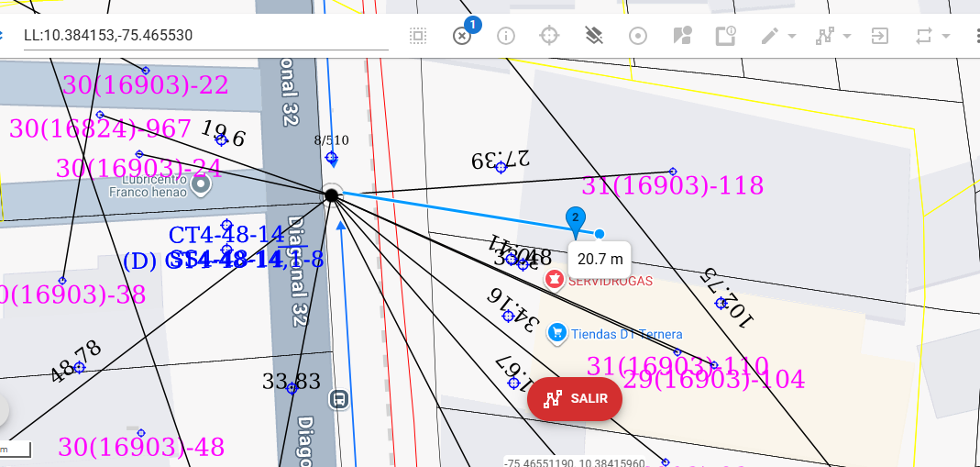Open the shapes theme icon

tap(682, 36)
